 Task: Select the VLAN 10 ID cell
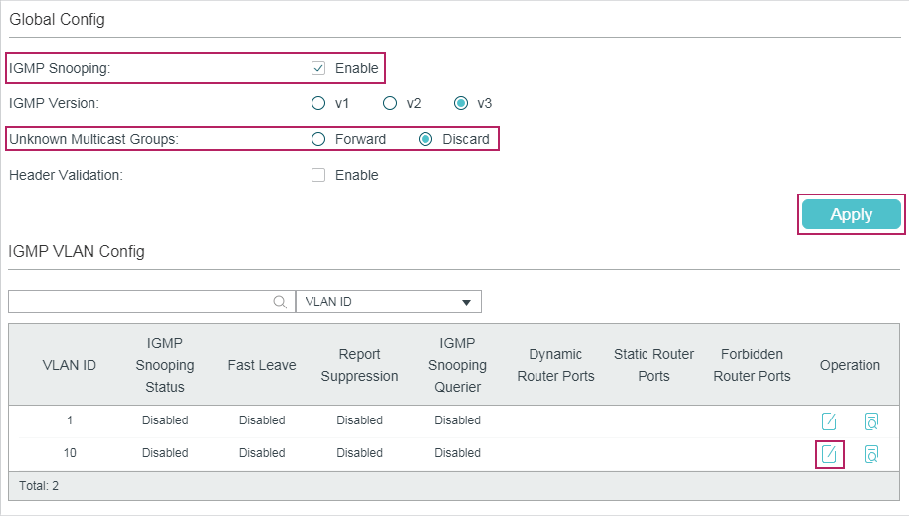pos(69,453)
